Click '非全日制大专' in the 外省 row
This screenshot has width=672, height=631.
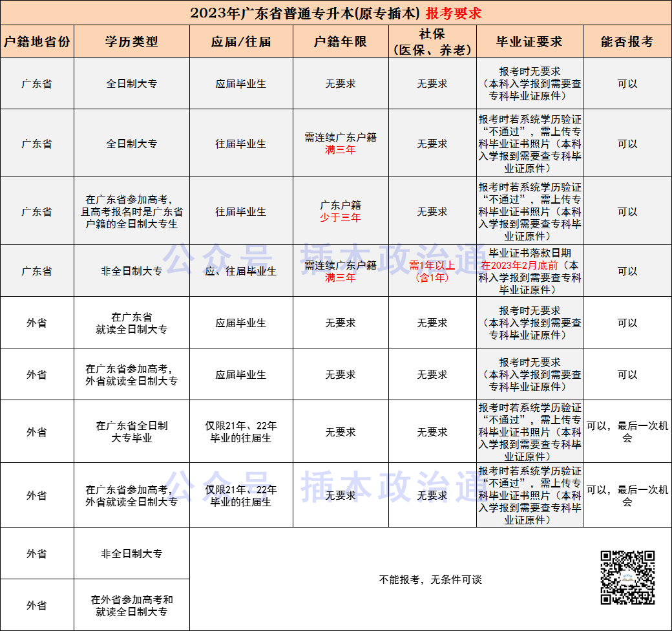(x=132, y=553)
